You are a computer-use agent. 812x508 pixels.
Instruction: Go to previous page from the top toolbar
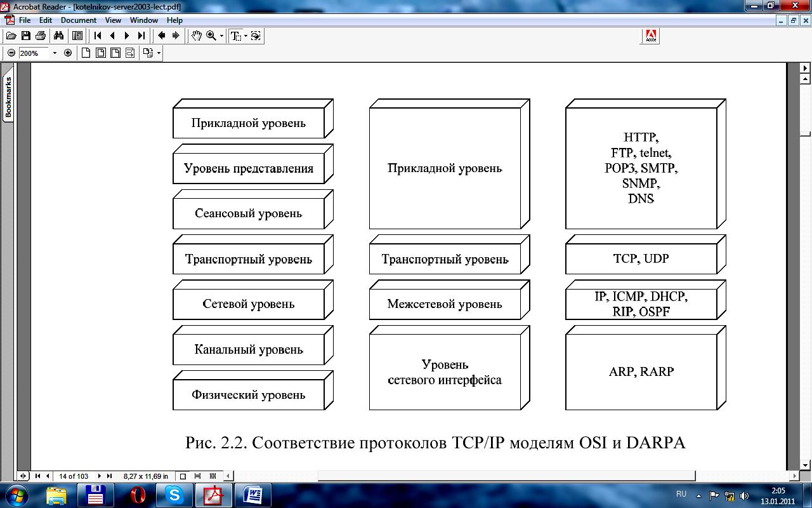(x=112, y=36)
